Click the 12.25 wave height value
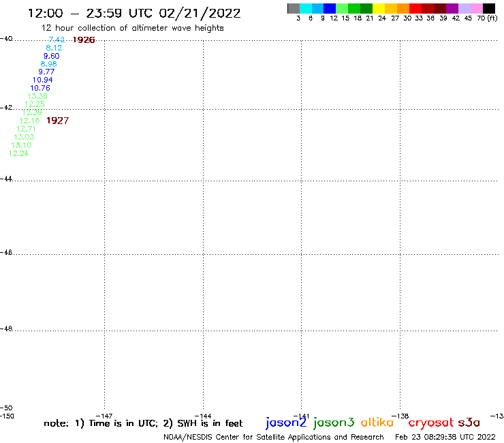 click(x=35, y=104)
